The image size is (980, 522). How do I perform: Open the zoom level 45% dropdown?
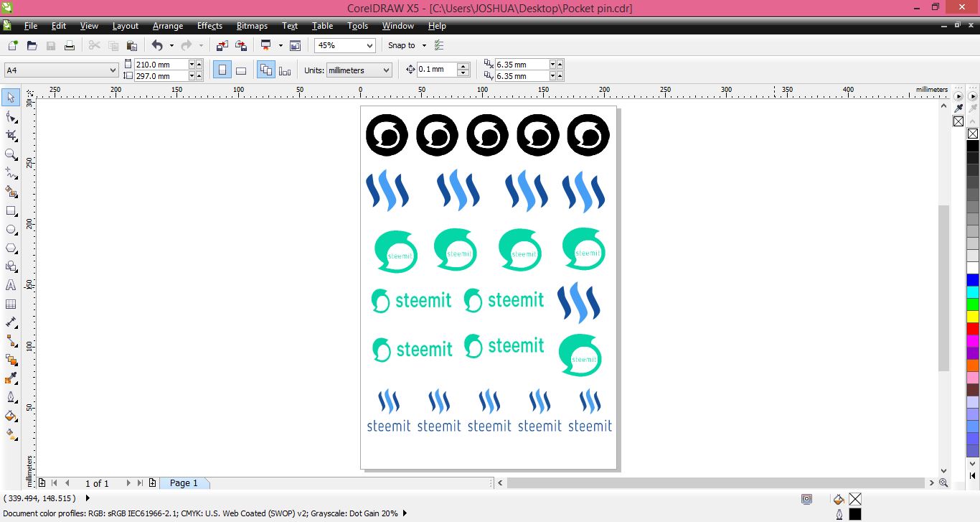click(370, 45)
